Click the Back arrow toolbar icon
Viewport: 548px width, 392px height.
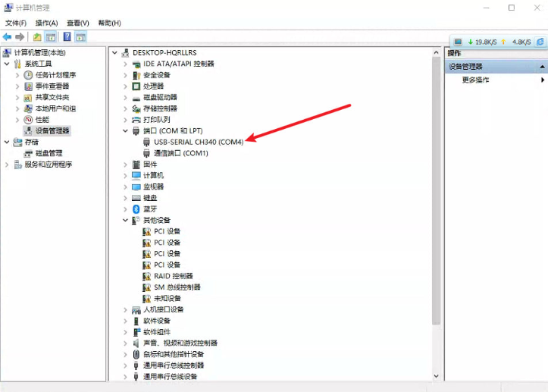pos(7,36)
